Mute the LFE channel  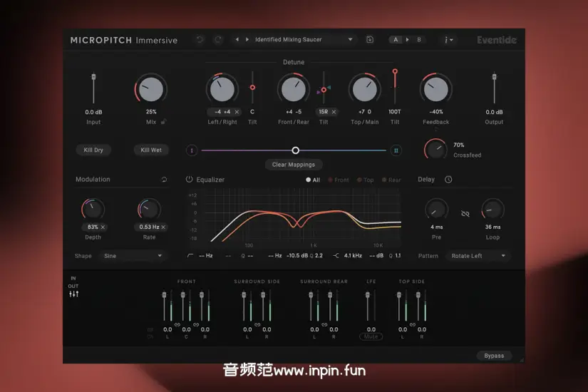click(x=371, y=336)
